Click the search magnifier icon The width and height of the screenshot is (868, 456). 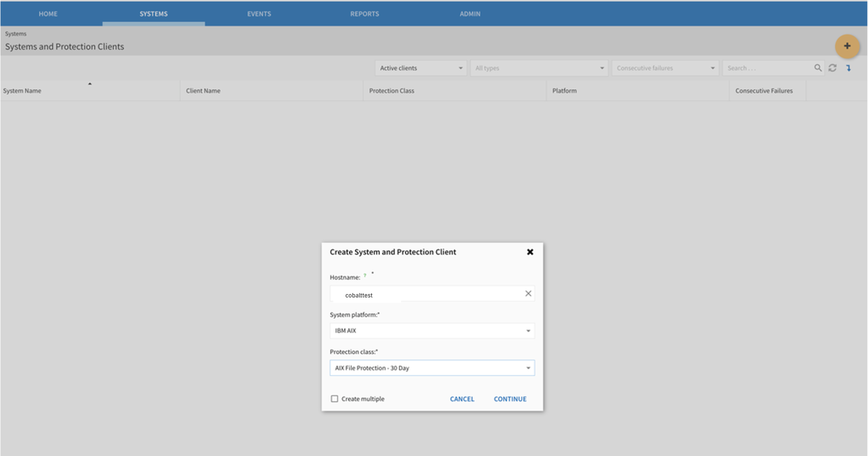tap(818, 68)
